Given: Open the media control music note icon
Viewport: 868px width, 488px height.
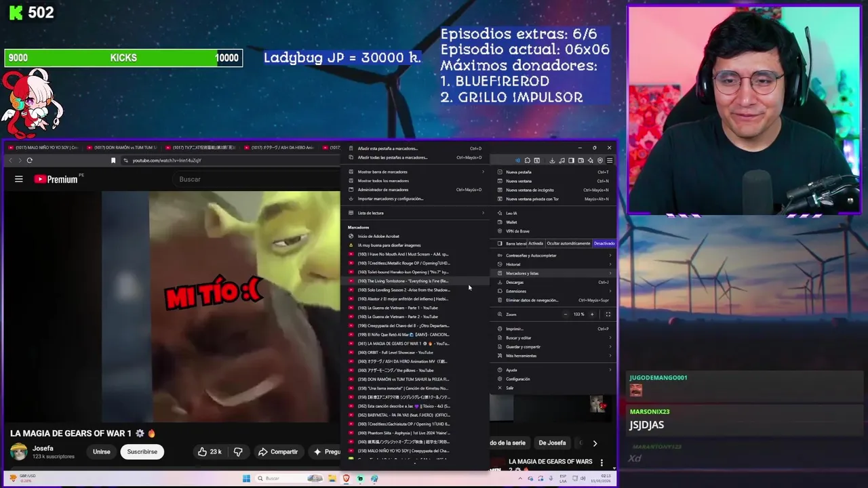Looking at the screenshot, I should 561,161.
